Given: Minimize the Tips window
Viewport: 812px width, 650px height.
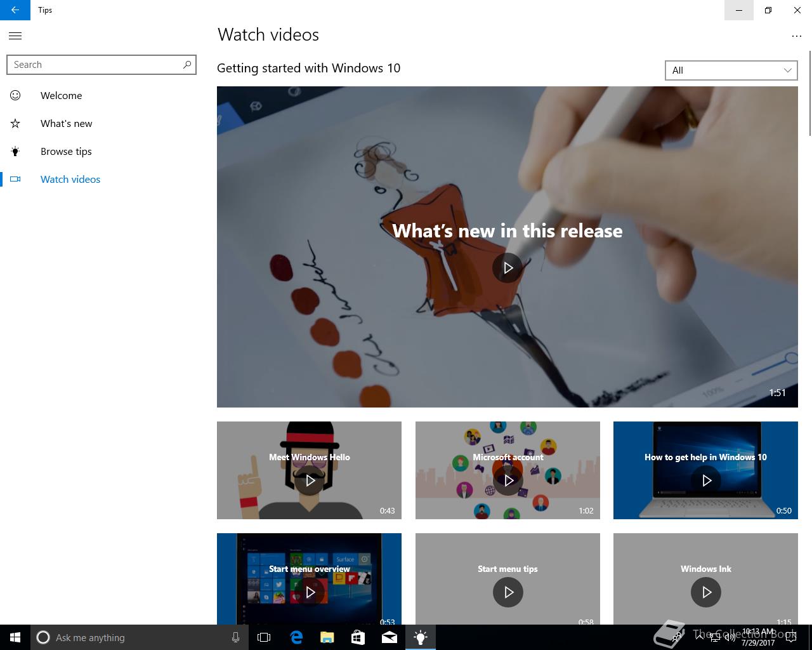Looking at the screenshot, I should click(739, 10).
